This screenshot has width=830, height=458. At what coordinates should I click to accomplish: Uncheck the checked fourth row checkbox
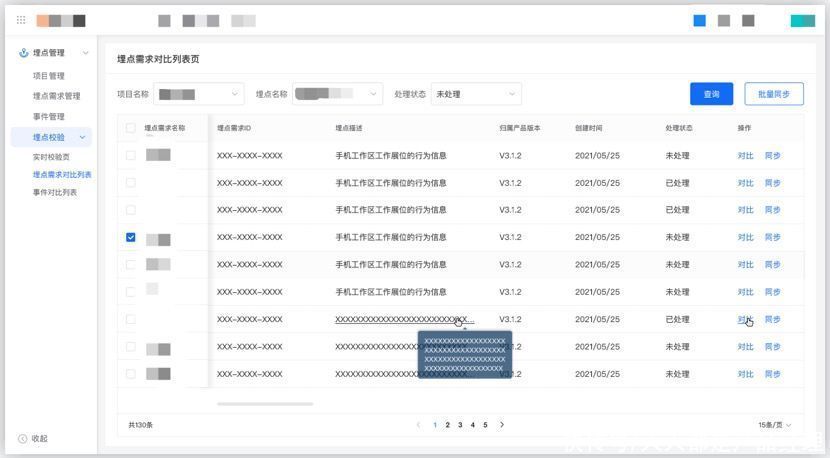point(130,237)
